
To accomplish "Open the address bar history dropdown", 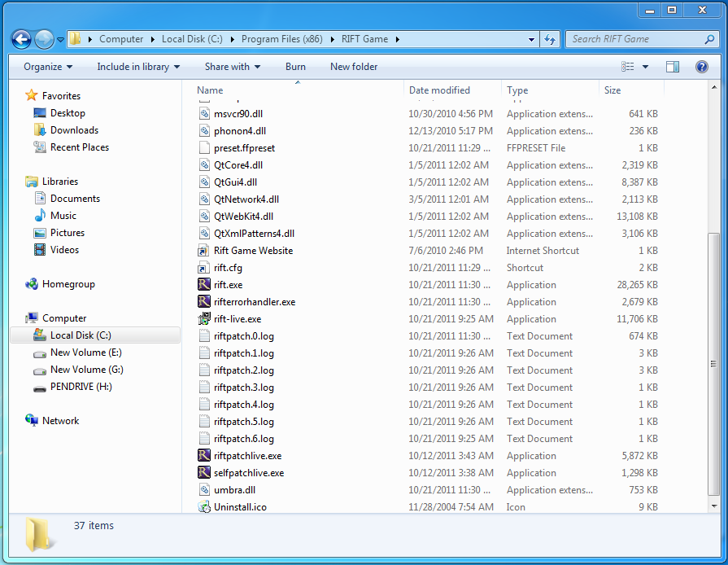I will click(x=532, y=40).
